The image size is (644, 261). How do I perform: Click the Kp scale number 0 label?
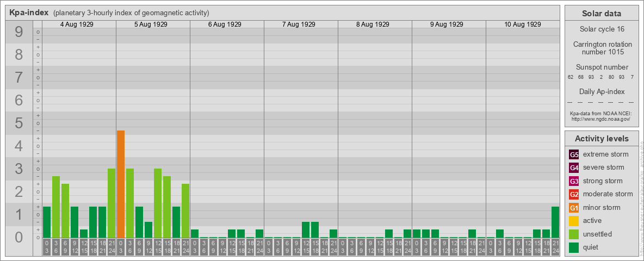[x=18, y=237]
